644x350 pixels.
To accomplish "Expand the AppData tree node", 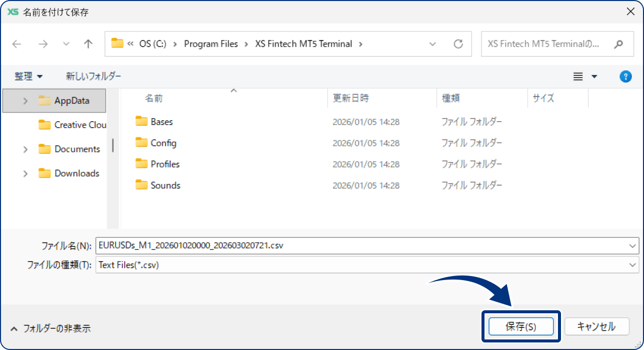I will tap(25, 101).
